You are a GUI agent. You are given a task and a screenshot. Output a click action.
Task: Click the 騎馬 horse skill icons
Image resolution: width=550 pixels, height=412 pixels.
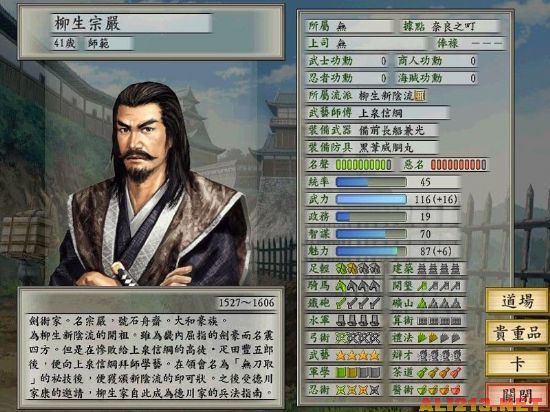click(358, 286)
